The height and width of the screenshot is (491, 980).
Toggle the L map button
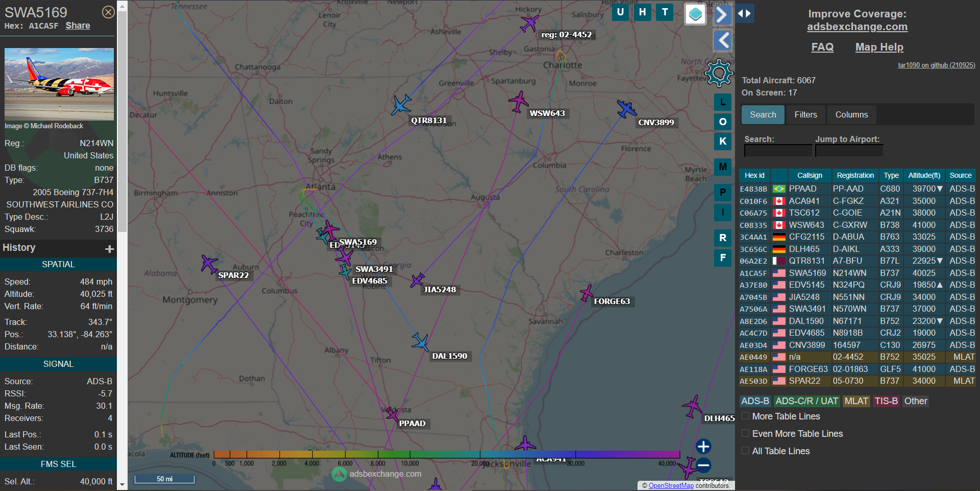[723, 102]
